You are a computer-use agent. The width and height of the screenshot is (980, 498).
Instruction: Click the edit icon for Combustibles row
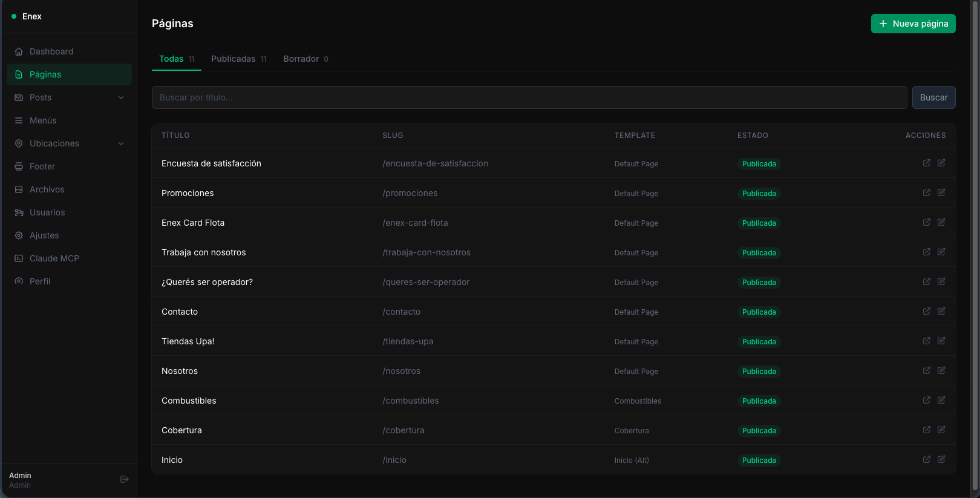pos(941,400)
